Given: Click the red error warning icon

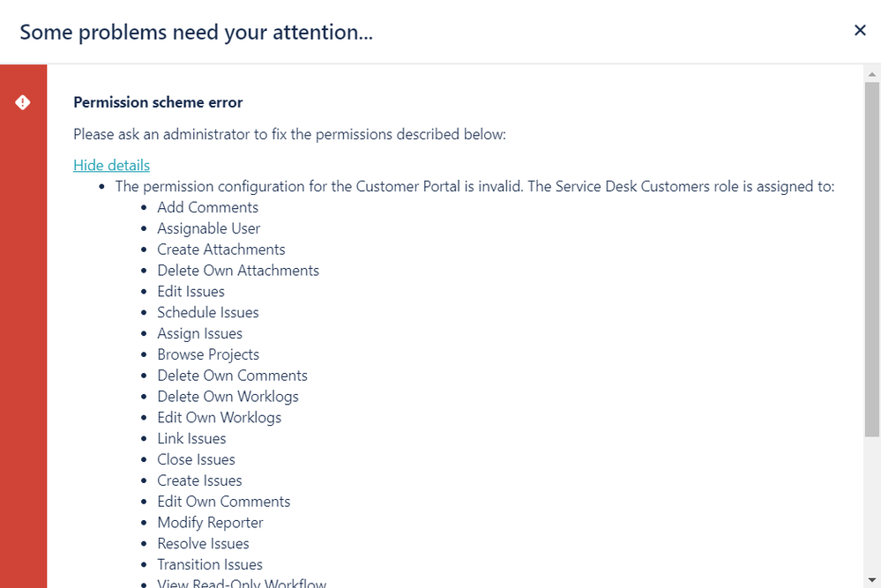Looking at the screenshot, I should click(x=22, y=102).
